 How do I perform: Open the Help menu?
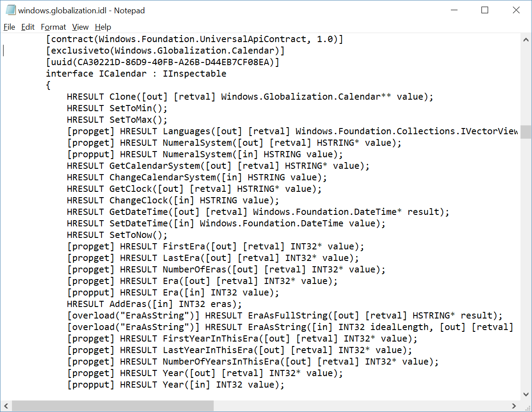(x=103, y=27)
